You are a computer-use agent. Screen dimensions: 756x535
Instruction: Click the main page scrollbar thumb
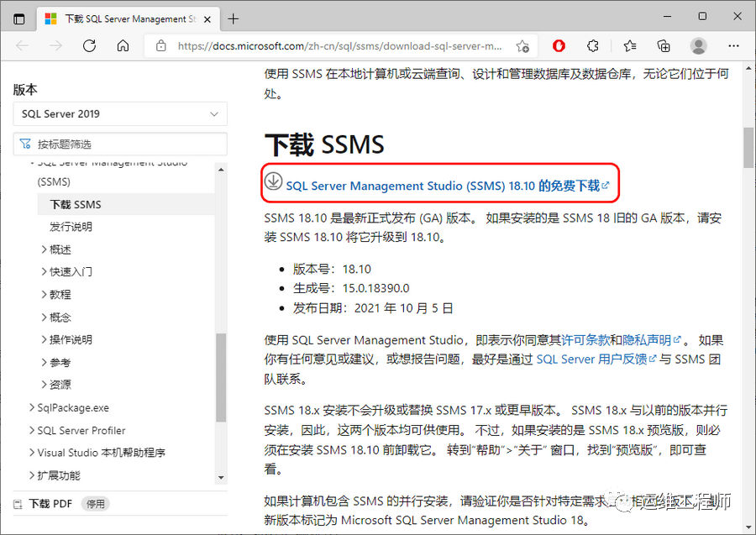[x=748, y=148]
